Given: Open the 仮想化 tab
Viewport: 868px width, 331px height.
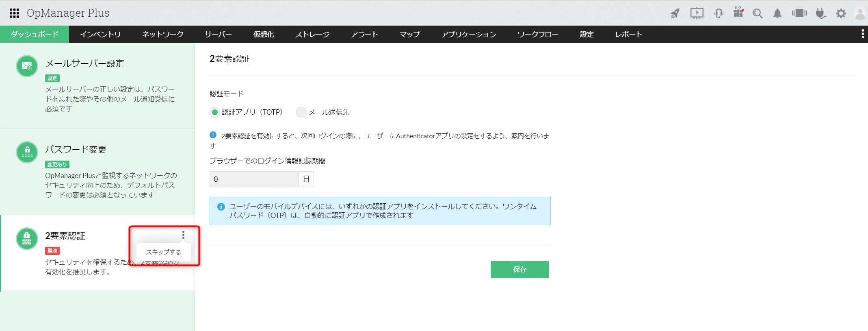Looking at the screenshot, I should click(x=264, y=34).
